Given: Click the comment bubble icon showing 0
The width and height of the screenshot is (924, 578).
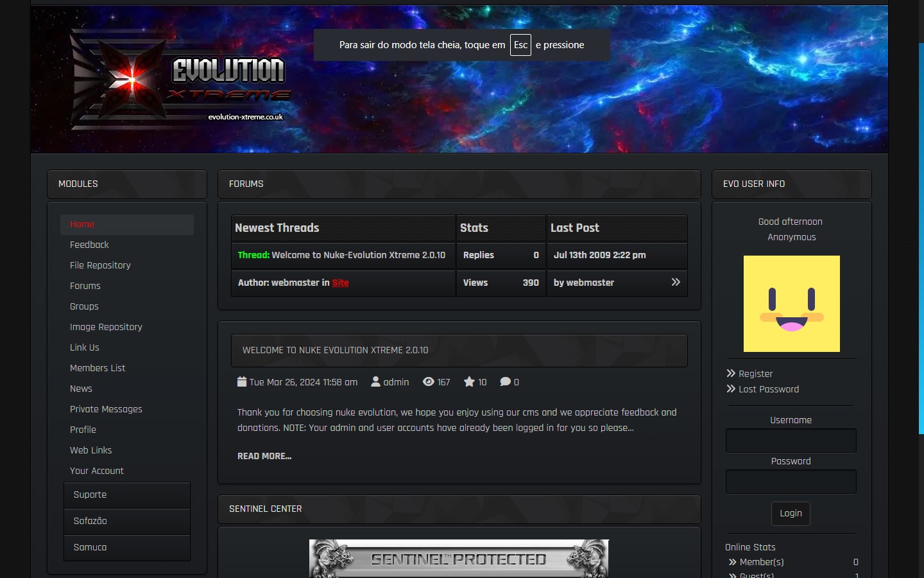Looking at the screenshot, I should [506, 381].
